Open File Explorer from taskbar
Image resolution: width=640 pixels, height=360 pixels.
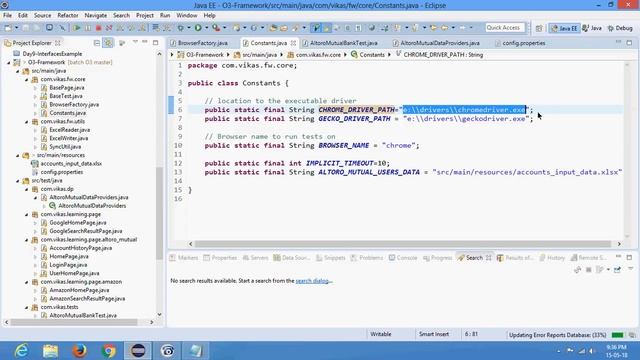pyautogui.click(x=50, y=351)
